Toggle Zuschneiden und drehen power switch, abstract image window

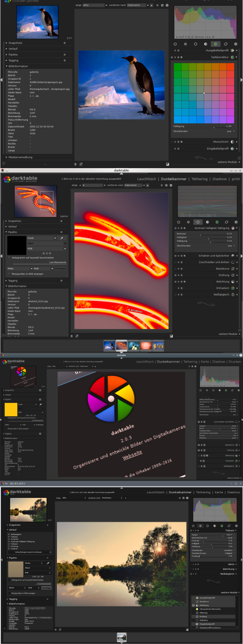(x=175, y=262)
